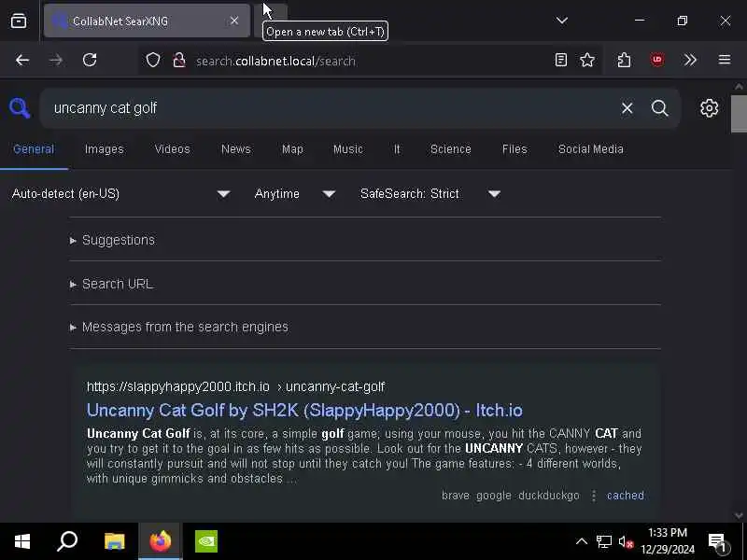Show hidden system tray icons
The width and height of the screenshot is (747, 560).
(581, 541)
